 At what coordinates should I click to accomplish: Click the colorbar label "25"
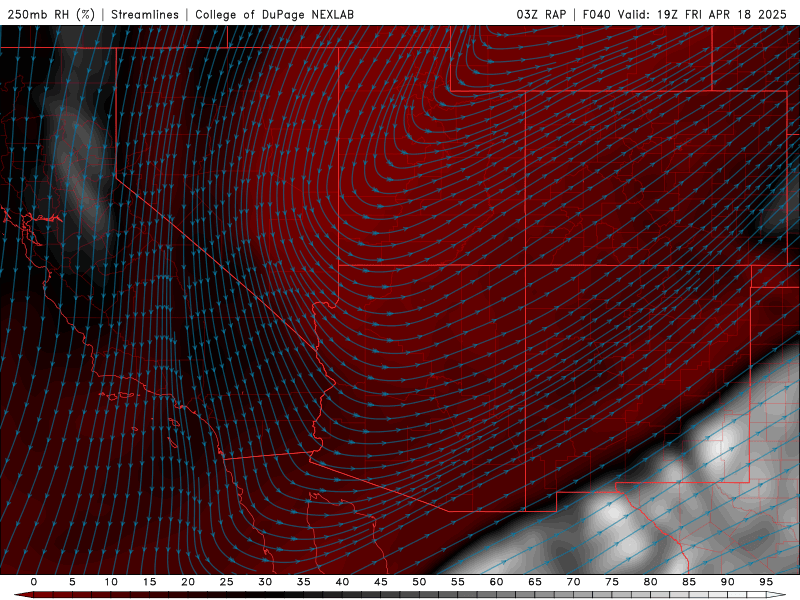(x=227, y=582)
